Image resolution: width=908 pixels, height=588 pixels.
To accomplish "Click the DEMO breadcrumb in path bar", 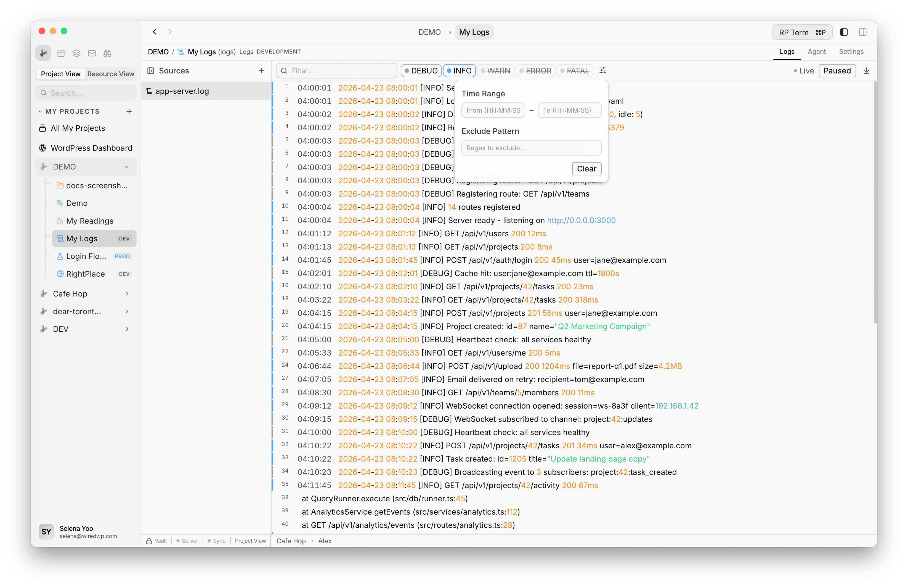I will pos(158,52).
